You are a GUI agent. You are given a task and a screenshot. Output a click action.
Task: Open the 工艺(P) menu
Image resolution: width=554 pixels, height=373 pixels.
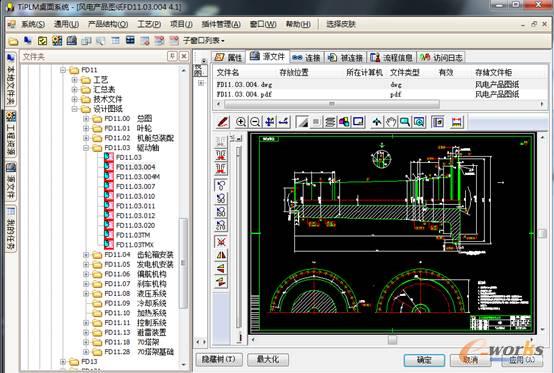tap(149, 24)
